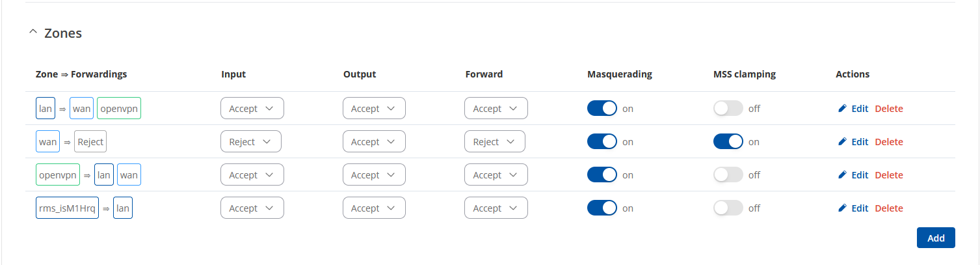
Task: Open Output dropdown for openvpn zone
Action: [x=374, y=175]
